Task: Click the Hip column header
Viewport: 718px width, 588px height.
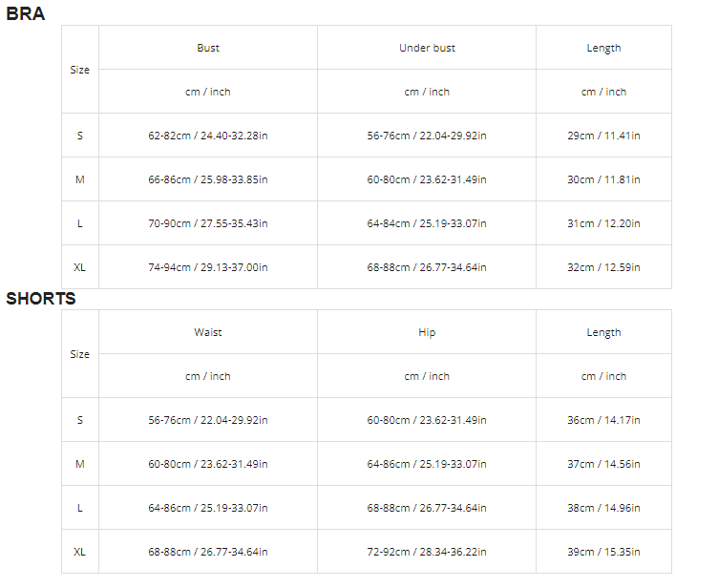Action: click(x=427, y=332)
